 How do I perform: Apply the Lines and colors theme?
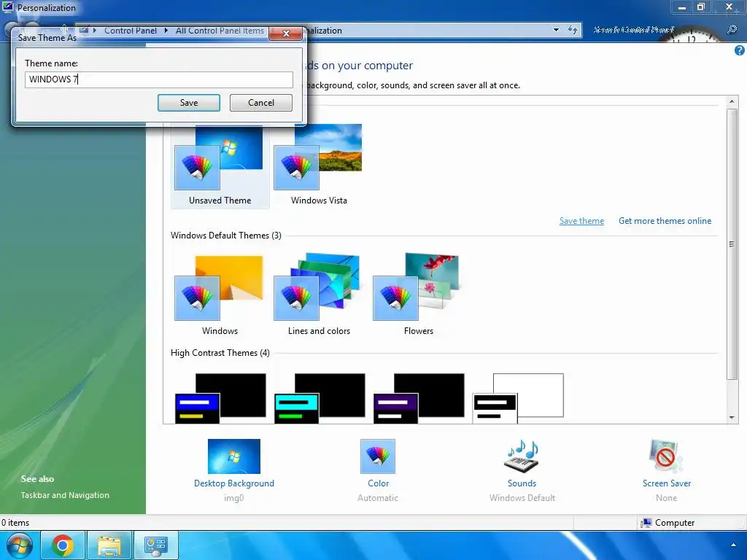pyautogui.click(x=319, y=295)
